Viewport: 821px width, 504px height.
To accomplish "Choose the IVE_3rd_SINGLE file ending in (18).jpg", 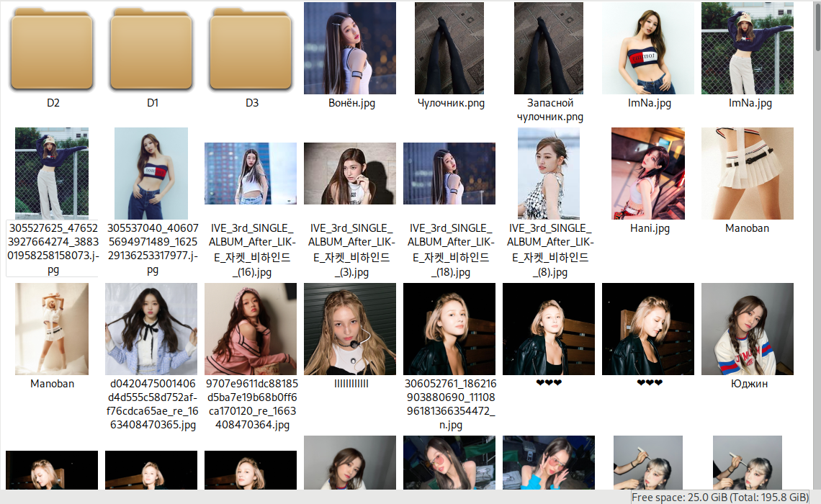I will [x=449, y=174].
